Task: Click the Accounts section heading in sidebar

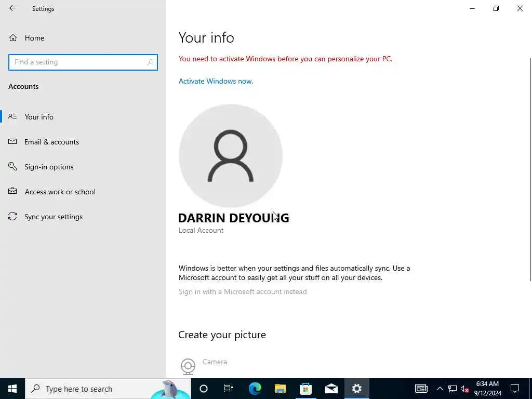Action: 23,87
